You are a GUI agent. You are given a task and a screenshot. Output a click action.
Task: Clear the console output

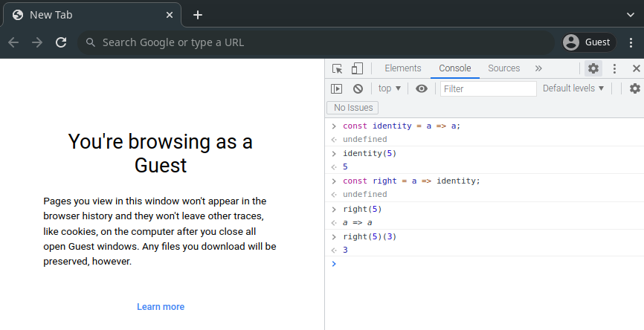pyautogui.click(x=358, y=88)
